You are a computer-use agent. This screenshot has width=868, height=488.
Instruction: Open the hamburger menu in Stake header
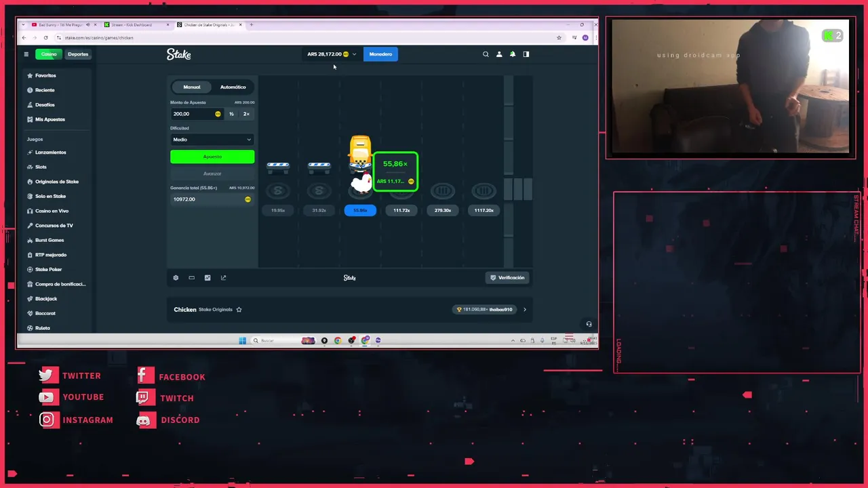tap(26, 54)
